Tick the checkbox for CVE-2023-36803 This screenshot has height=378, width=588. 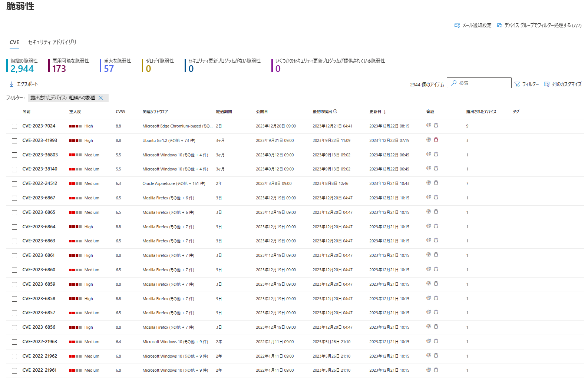14,155
